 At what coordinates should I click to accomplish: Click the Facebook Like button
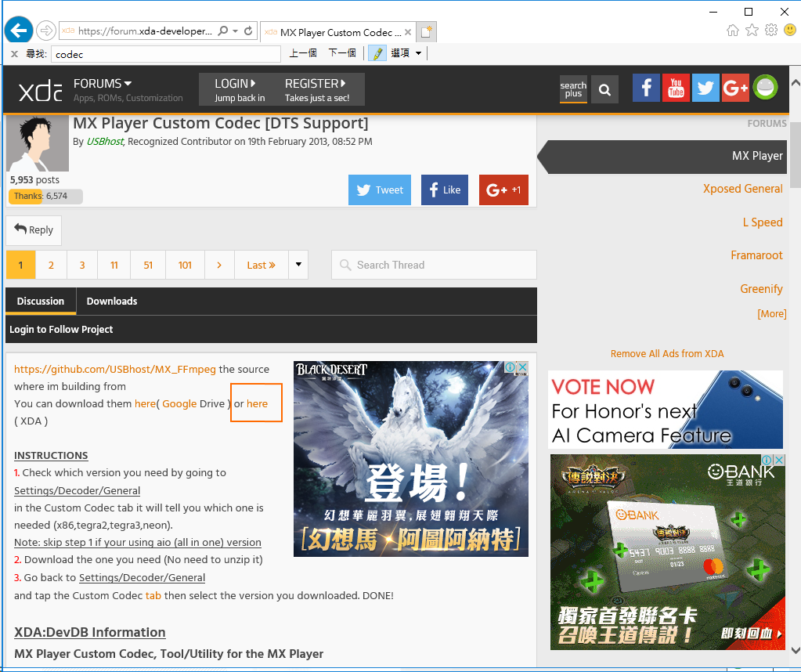pyautogui.click(x=445, y=190)
